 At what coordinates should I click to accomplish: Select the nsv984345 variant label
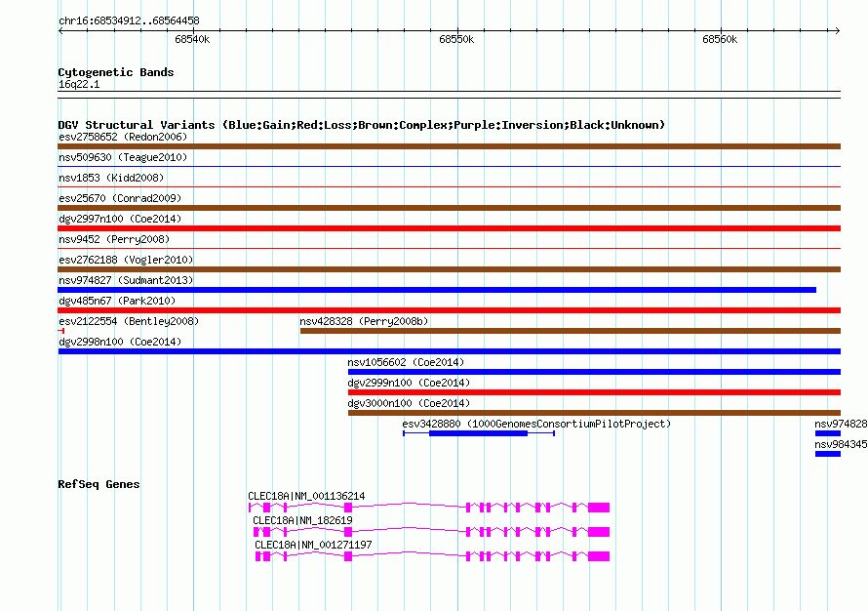[841, 444]
